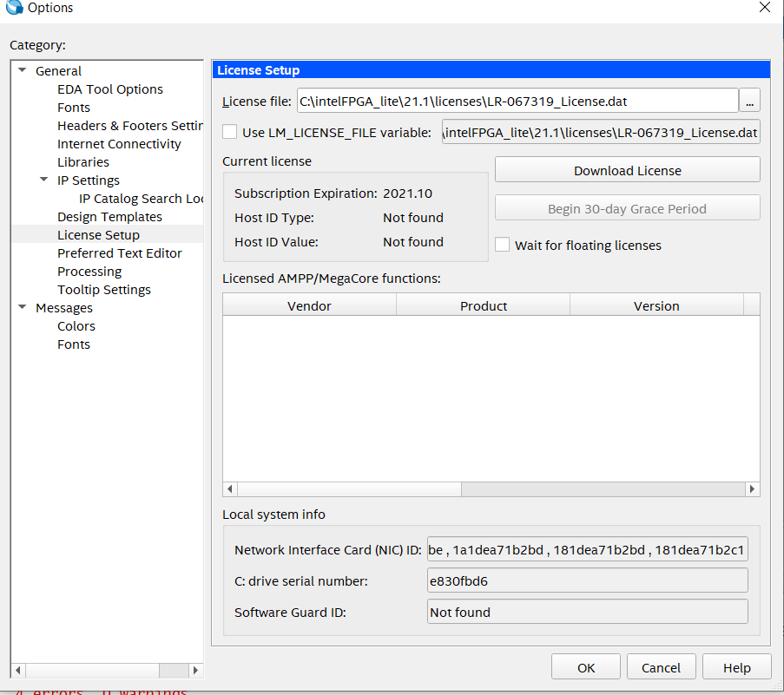Screen dimensions: 784x695
Task: Collapse the IP Settings node
Action: click(44, 180)
